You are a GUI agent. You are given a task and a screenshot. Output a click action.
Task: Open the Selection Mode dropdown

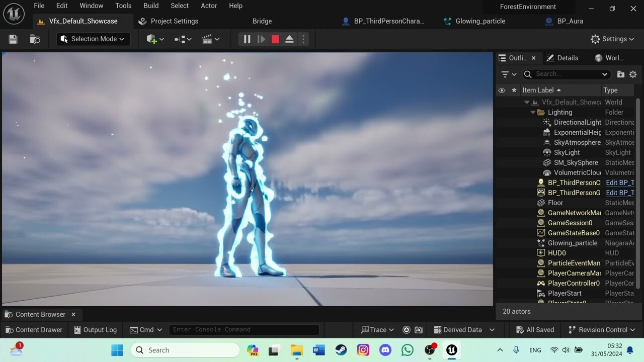click(x=93, y=39)
